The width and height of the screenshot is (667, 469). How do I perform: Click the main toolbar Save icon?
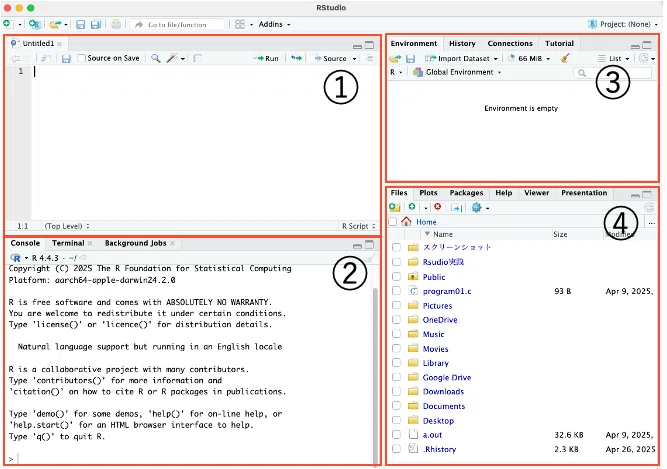(x=80, y=25)
